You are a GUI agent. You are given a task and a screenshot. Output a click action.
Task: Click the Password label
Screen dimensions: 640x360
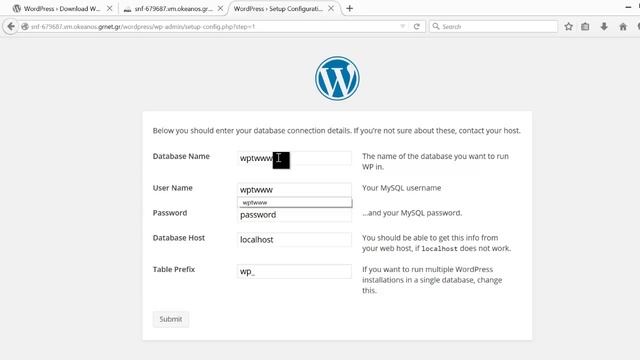[170, 213]
